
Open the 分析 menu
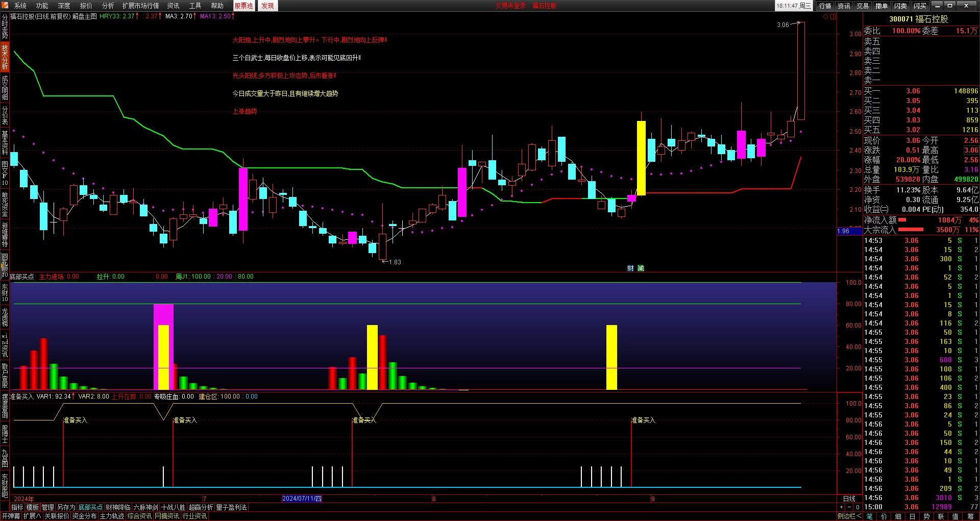pyautogui.click(x=108, y=6)
